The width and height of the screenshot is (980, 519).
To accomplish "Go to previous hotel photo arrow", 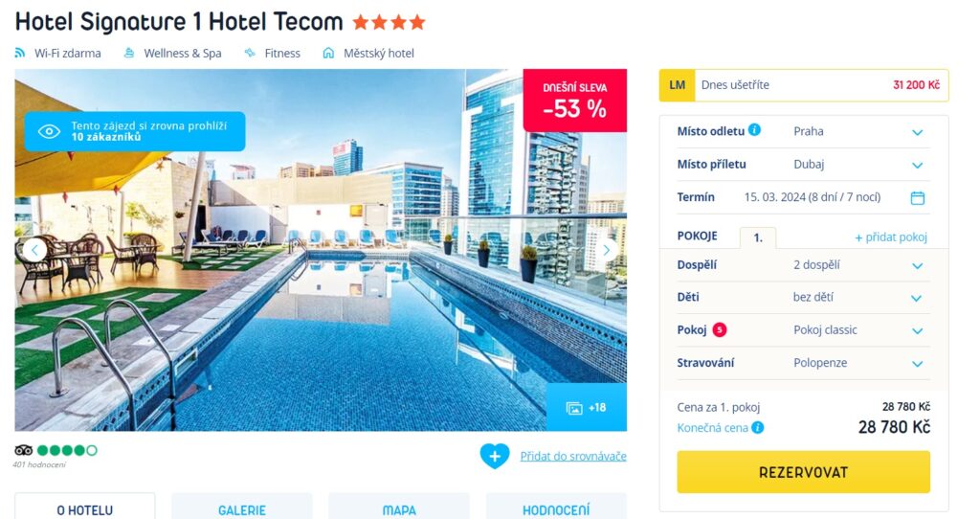I will (35, 250).
